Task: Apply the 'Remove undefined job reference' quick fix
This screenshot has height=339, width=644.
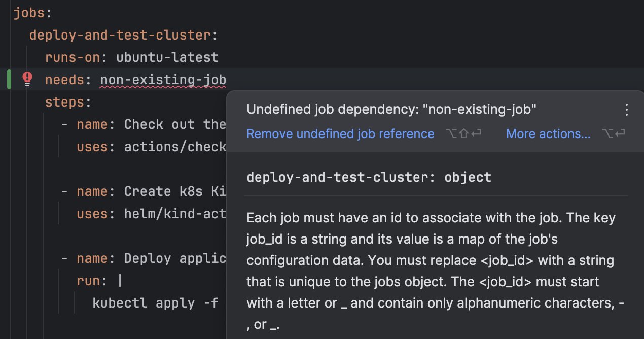Action: 340,133
